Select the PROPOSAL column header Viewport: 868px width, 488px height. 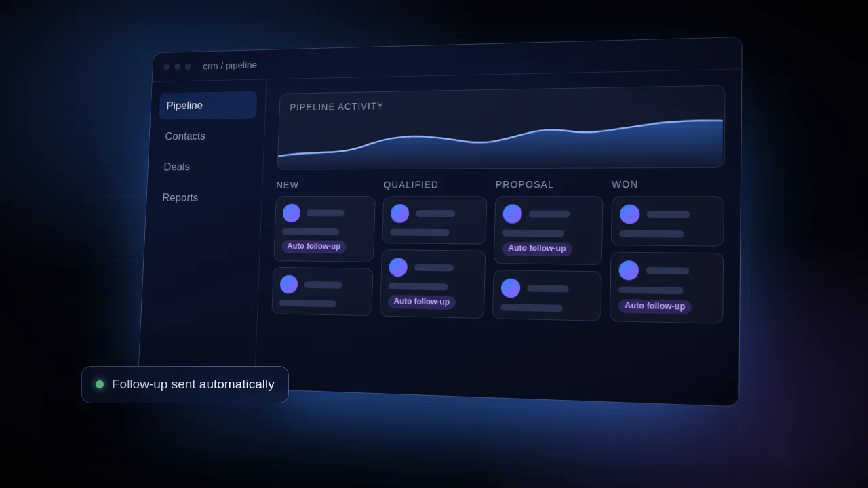coord(525,184)
